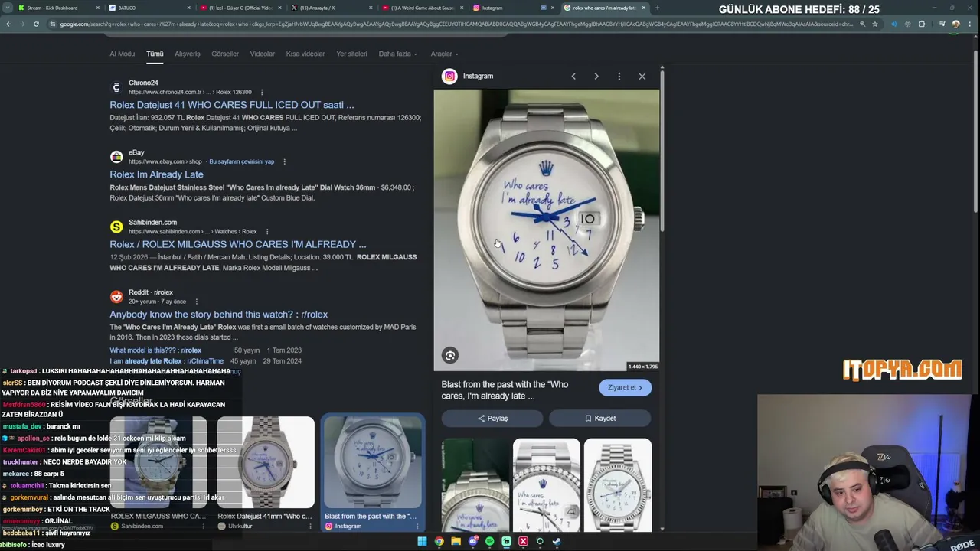
Task: Click the Instagram logo in preview header
Action: coord(449,76)
